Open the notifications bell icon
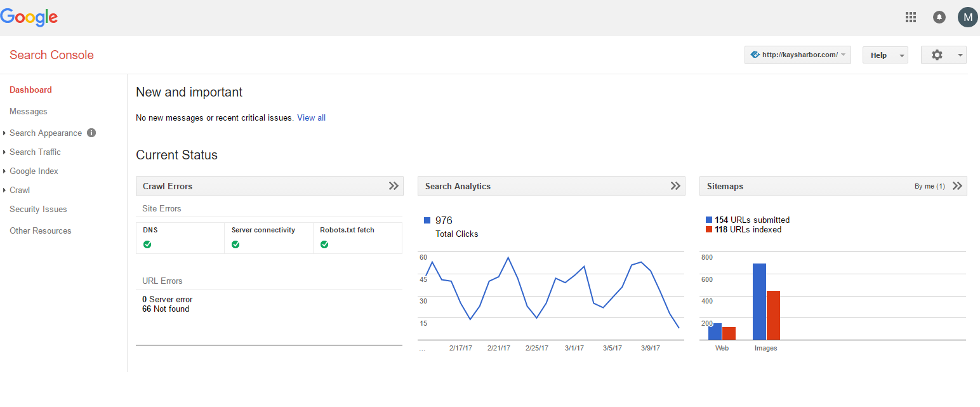 tap(939, 18)
